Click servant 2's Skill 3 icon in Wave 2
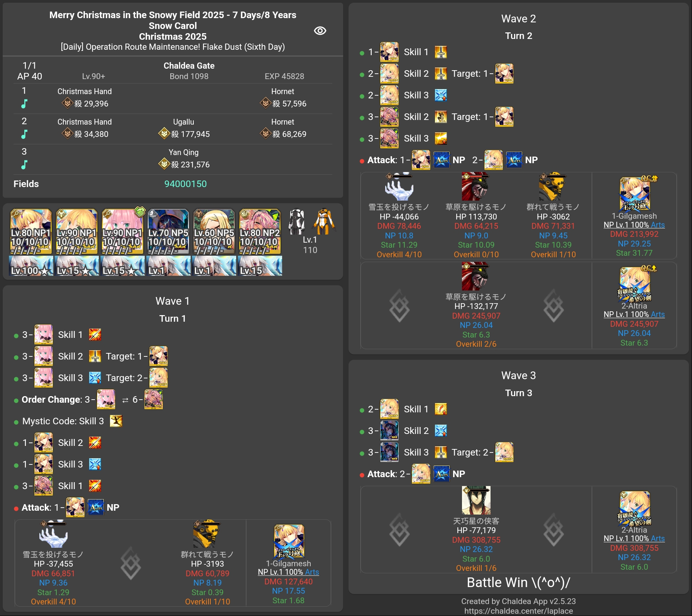 [x=441, y=95]
